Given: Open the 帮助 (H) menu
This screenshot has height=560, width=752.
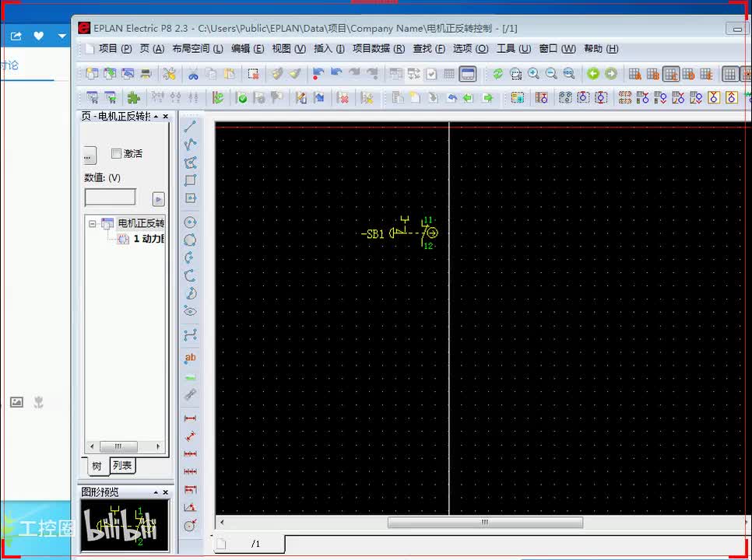Looking at the screenshot, I should pos(601,49).
